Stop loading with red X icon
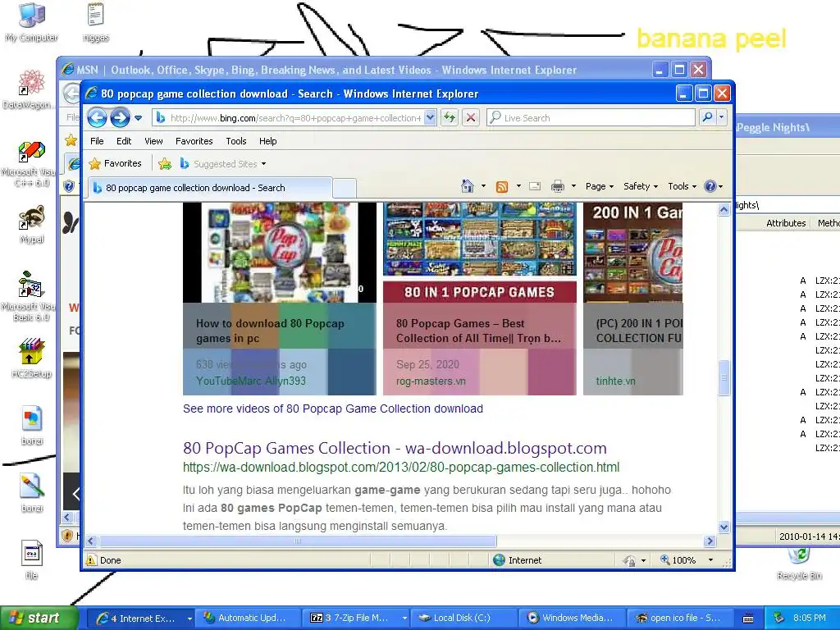840x630 pixels. pyautogui.click(x=471, y=118)
